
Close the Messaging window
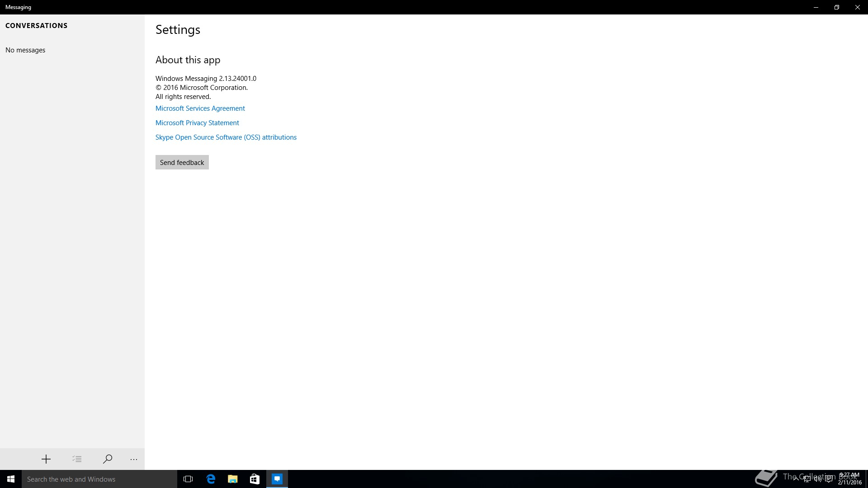[858, 7]
